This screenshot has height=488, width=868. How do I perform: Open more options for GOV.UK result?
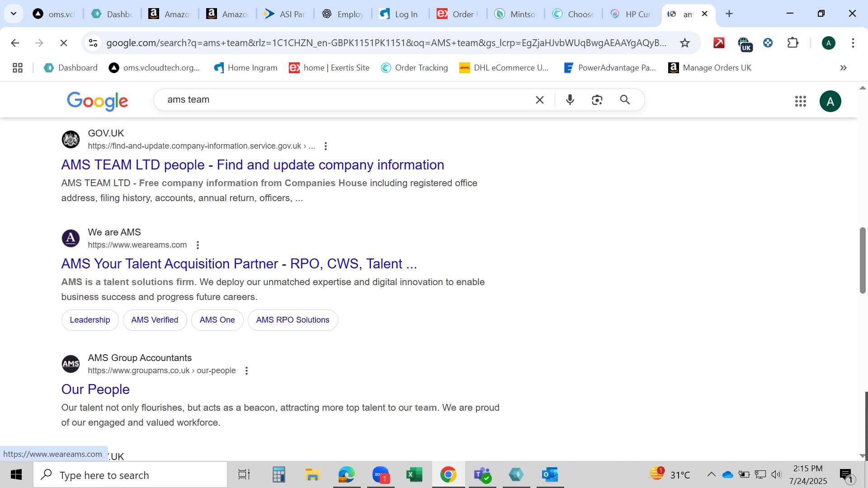pyautogui.click(x=325, y=146)
